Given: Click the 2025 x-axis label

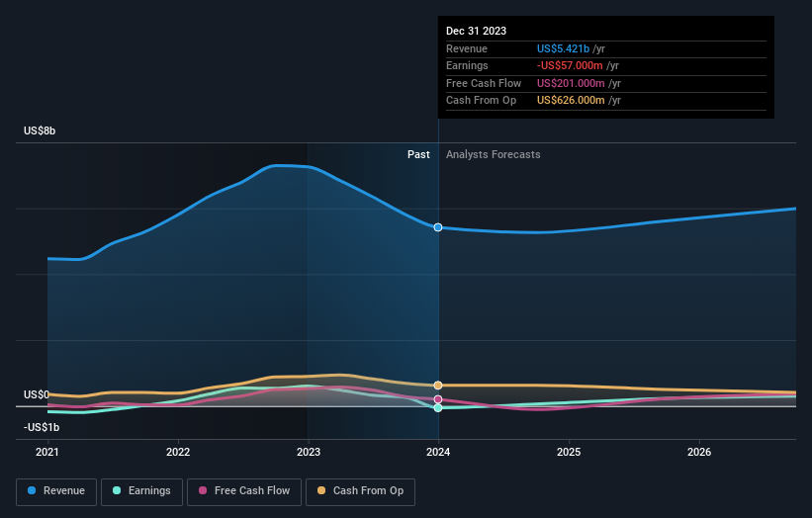Looking at the screenshot, I should coord(569,452).
